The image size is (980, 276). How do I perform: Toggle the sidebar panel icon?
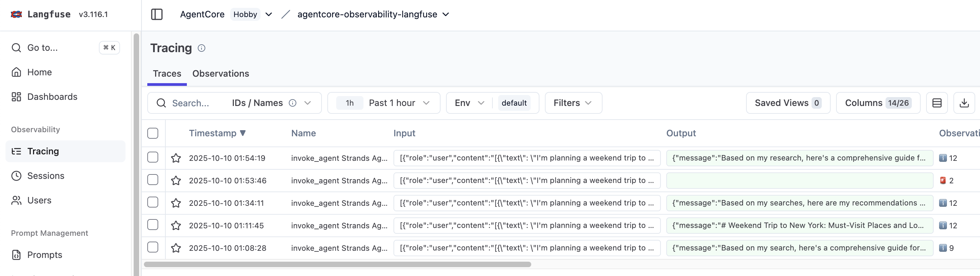(157, 14)
